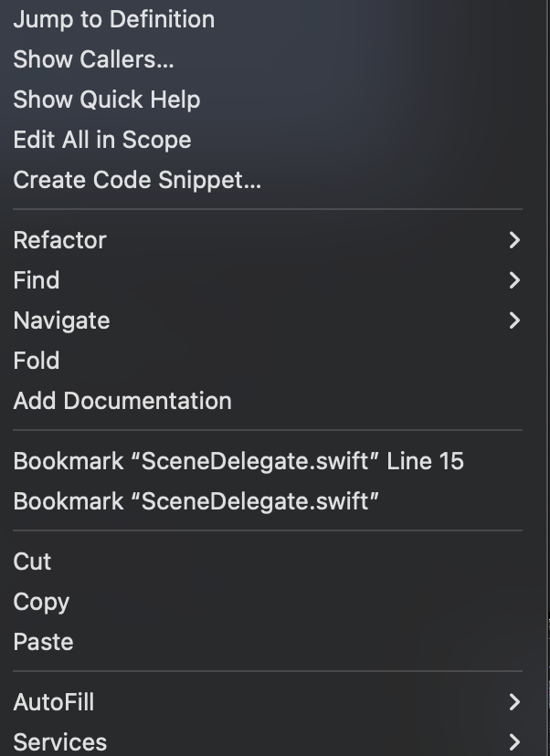Expand the Navigate submenu

[x=61, y=320]
